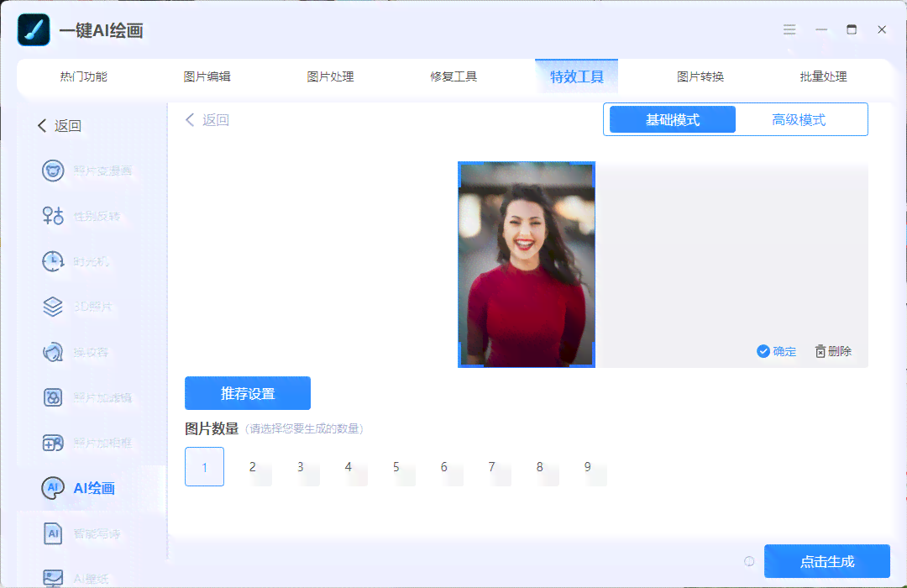The height and width of the screenshot is (588, 907).
Task: Select image quantity 4
Action: (349, 466)
